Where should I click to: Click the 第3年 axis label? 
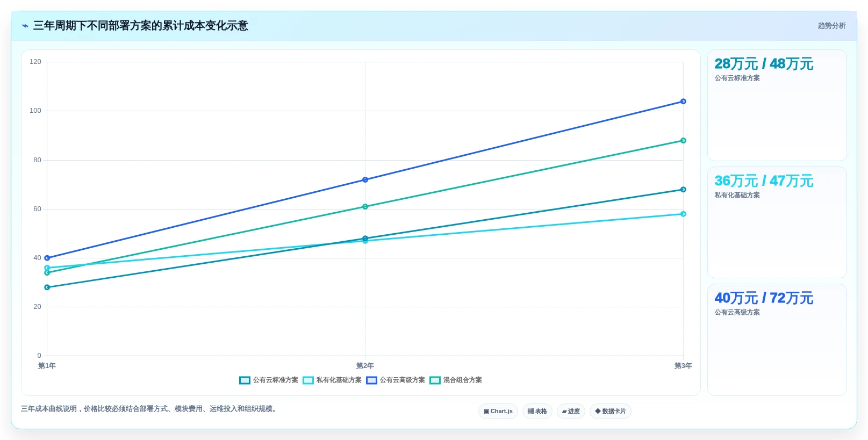pyautogui.click(x=683, y=366)
